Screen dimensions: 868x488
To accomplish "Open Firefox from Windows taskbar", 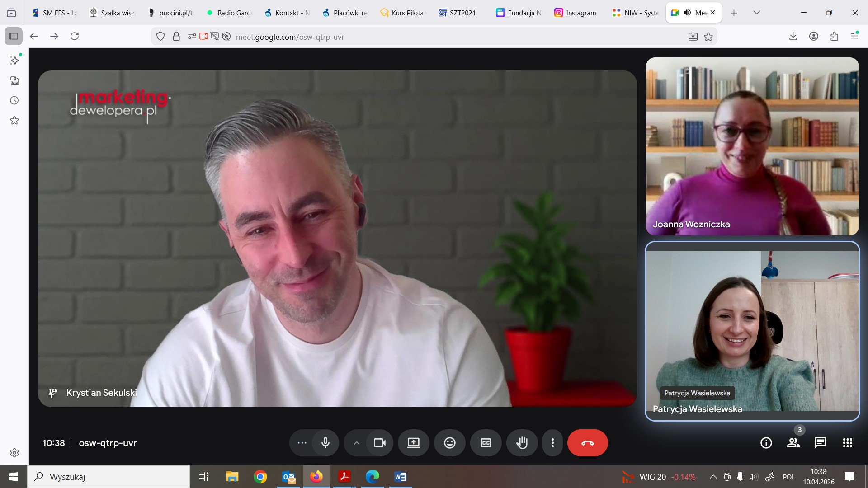I will [x=316, y=476].
